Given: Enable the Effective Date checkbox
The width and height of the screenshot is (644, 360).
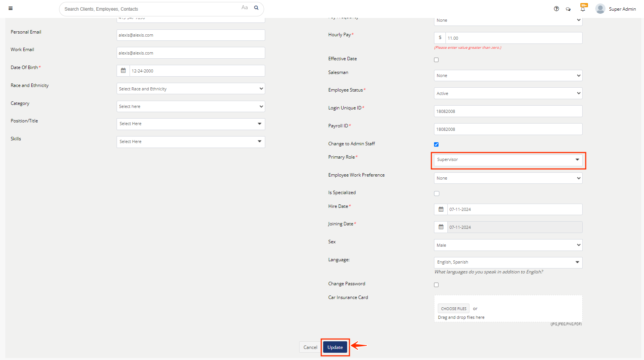Looking at the screenshot, I should pyautogui.click(x=436, y=60).
